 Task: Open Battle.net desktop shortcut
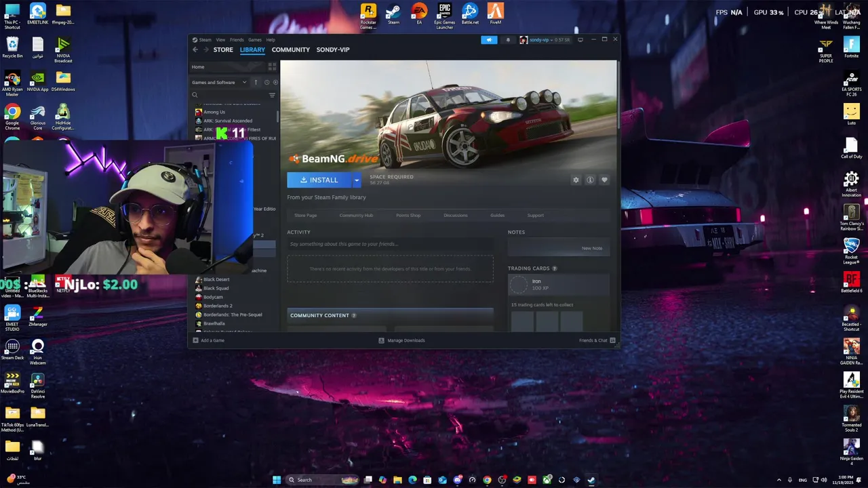click(470, 15)
